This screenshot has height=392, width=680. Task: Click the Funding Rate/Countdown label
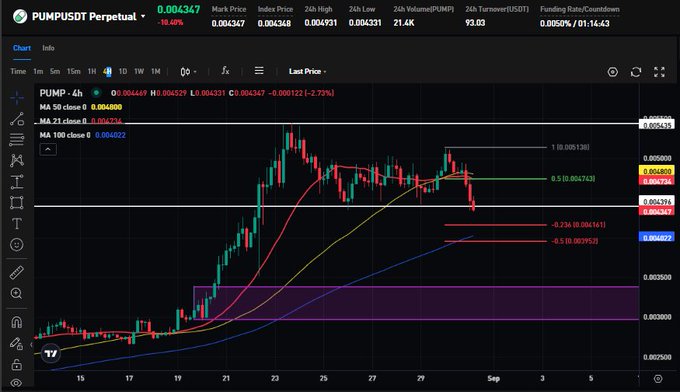[579, 9]
